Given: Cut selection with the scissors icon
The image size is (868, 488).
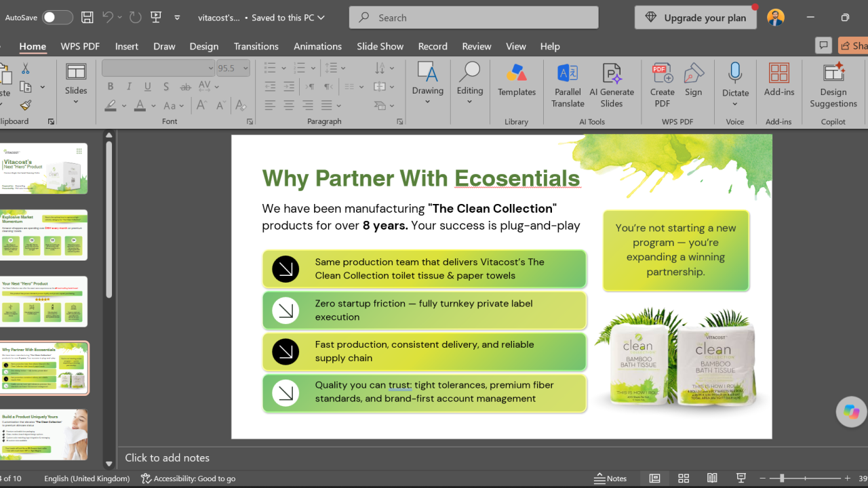Looking at the screenshot, I should (26, 69).
